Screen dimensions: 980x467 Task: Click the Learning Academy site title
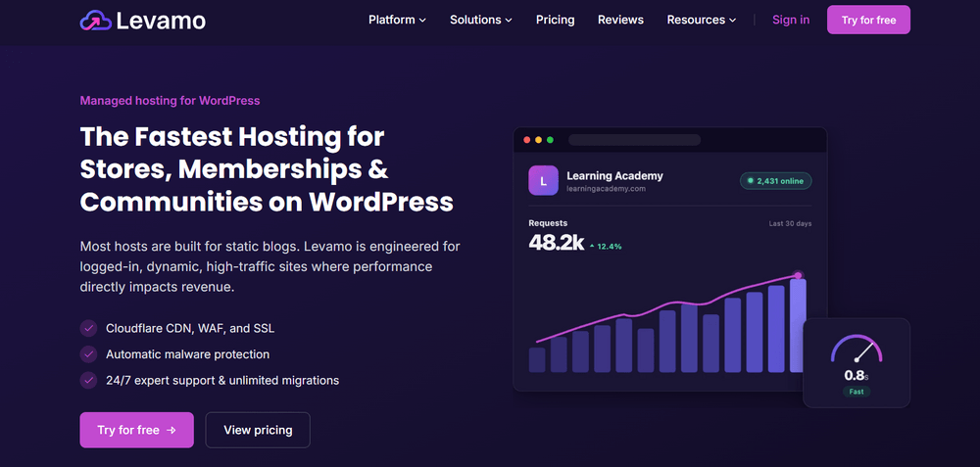tap(614, 176)
